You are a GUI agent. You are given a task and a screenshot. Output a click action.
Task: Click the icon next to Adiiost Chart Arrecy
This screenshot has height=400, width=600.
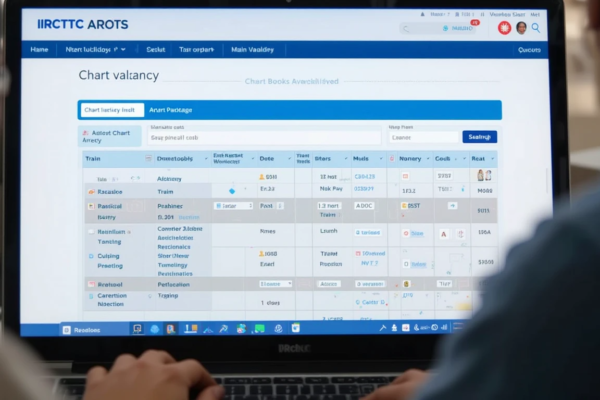[x=86, y=133]
